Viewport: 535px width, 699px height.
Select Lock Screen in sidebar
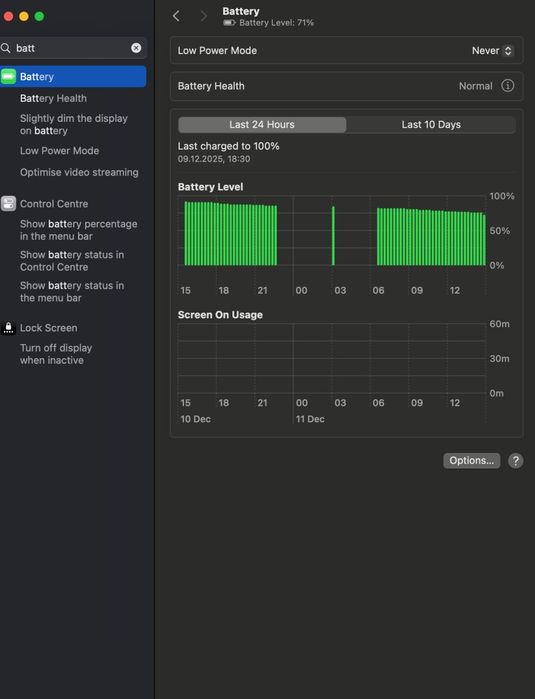pos(49,328)
